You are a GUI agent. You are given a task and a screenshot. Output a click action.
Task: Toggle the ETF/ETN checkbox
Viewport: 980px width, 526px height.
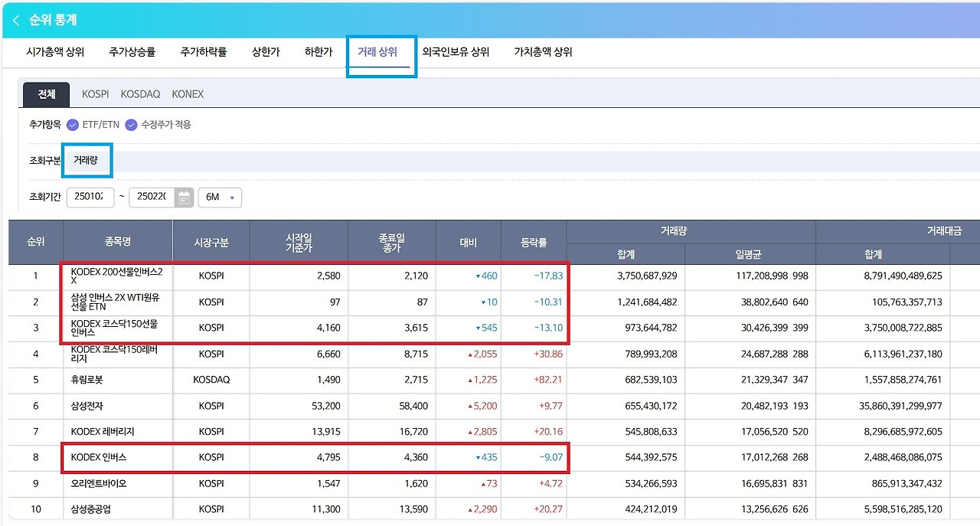[73, 125]
